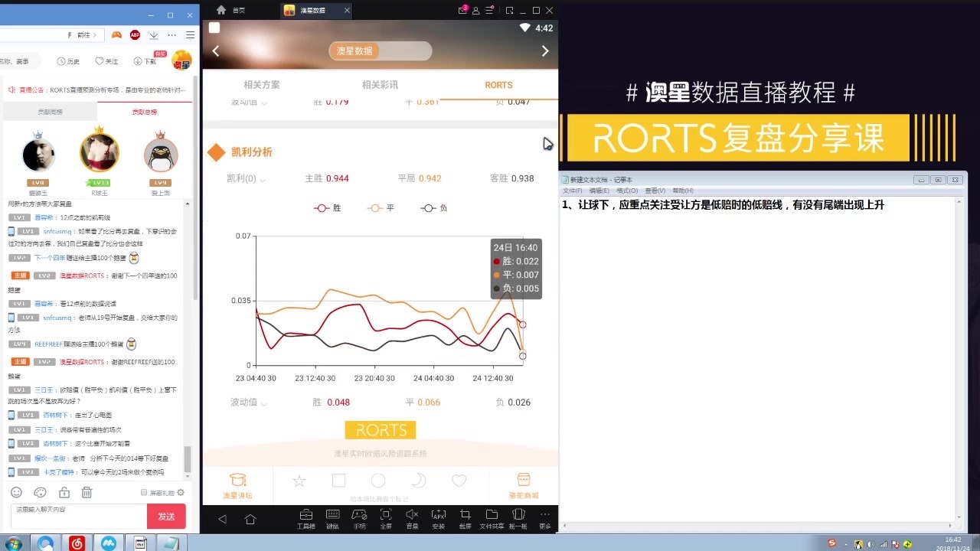Viewport: 980px width, 551px height.
Task: Go to previous page with left arrow
Action: click(x=216, y=51)
